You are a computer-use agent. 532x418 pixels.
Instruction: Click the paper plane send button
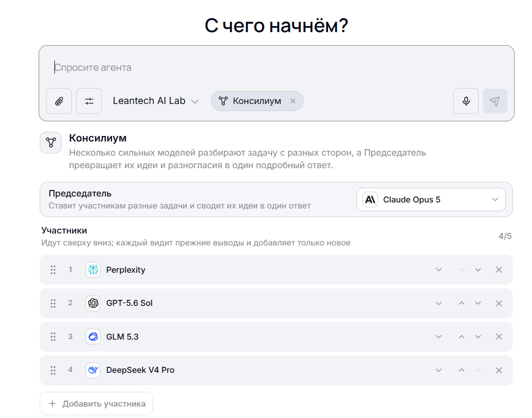[495, 101]
